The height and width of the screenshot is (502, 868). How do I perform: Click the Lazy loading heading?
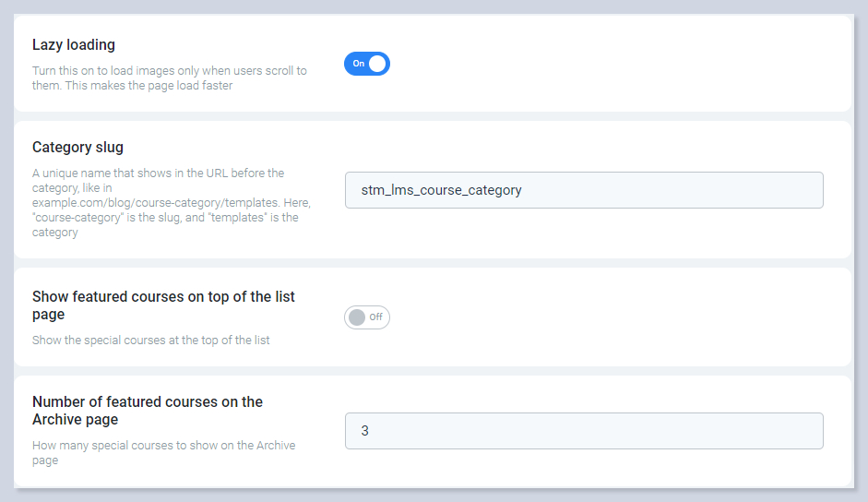74,44
